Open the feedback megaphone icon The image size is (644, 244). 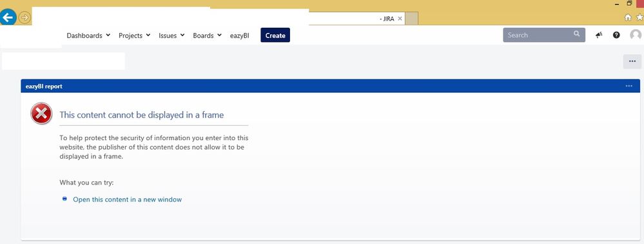click(x=598, y=35)
